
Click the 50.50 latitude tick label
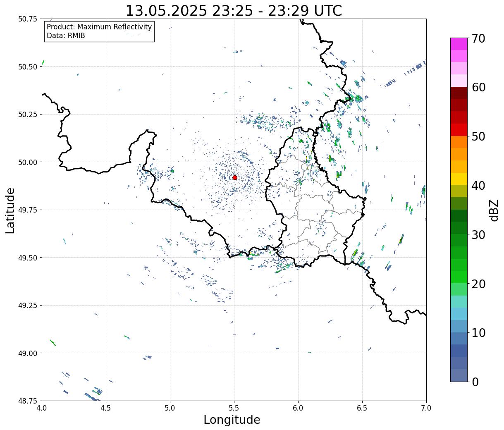pos(28,67)
